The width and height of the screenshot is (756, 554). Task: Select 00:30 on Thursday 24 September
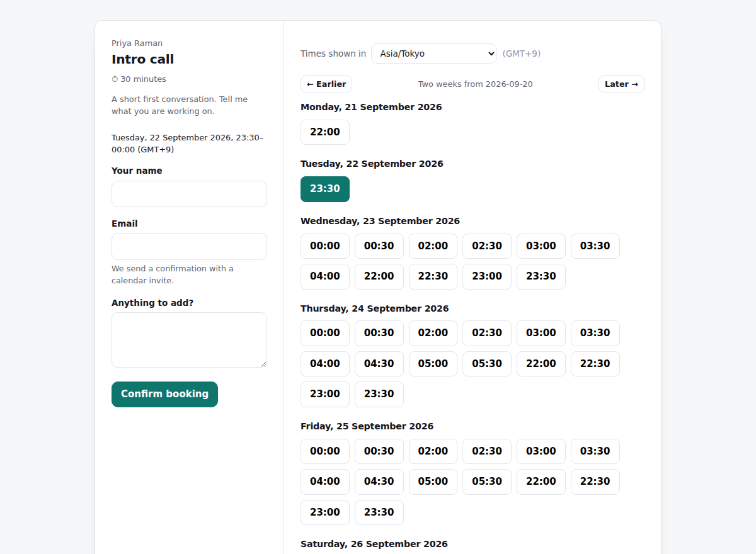tap(379, 333)
